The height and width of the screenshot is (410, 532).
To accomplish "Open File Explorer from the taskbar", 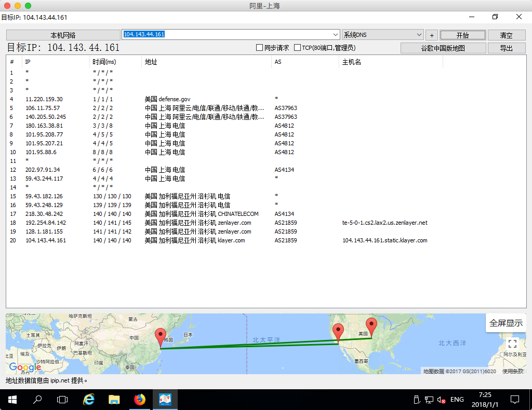I will tap(114, 399).
